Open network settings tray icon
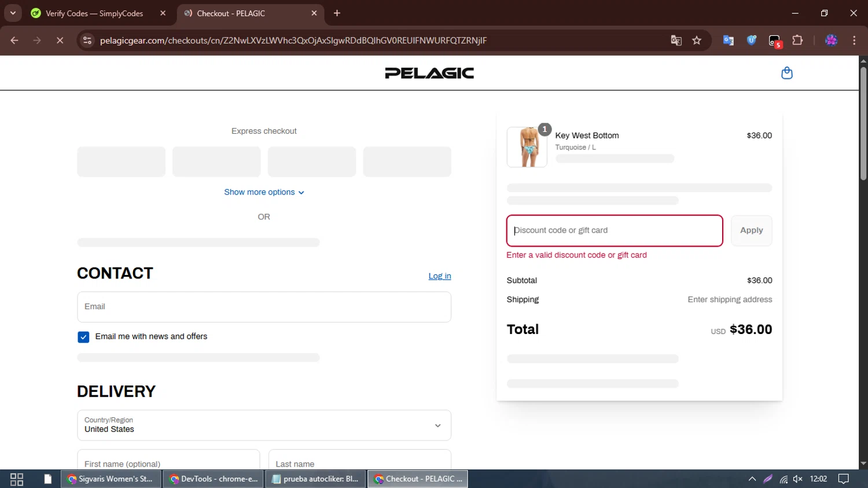This screenshot has width=868, height=488. point(784,479)
